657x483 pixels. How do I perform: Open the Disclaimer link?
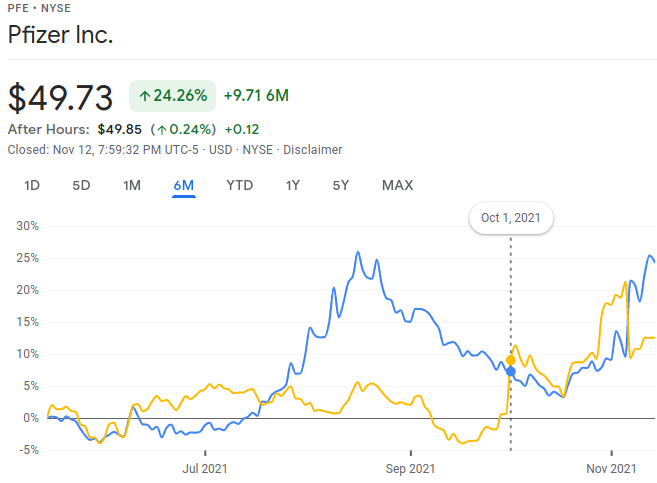pyautogui.click(x=312, y=150)
